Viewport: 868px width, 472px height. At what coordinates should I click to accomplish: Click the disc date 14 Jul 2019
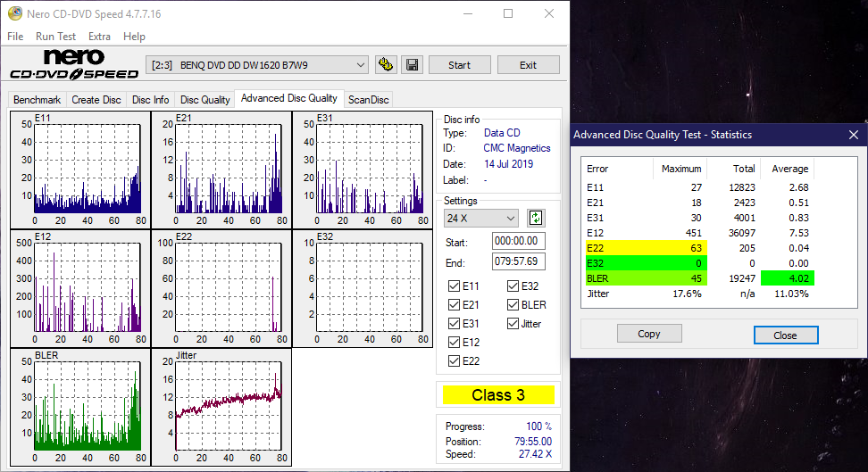coord(508,164)
